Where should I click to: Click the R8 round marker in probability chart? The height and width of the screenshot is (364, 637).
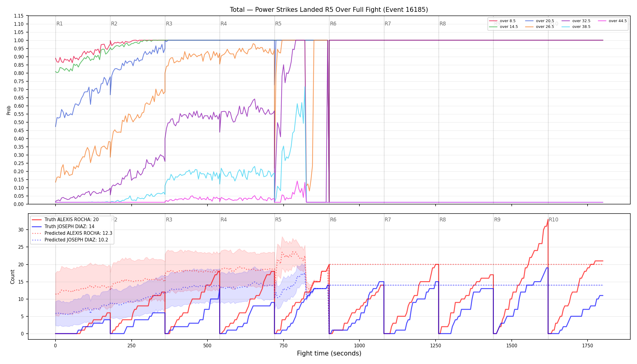pyautogui.click(x=443, y=24)
